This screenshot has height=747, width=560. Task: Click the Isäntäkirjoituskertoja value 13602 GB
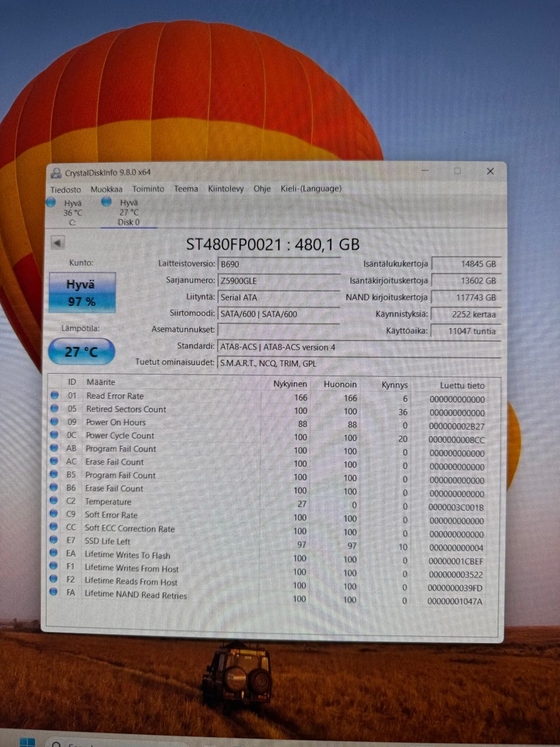click(x=466, y=281)
